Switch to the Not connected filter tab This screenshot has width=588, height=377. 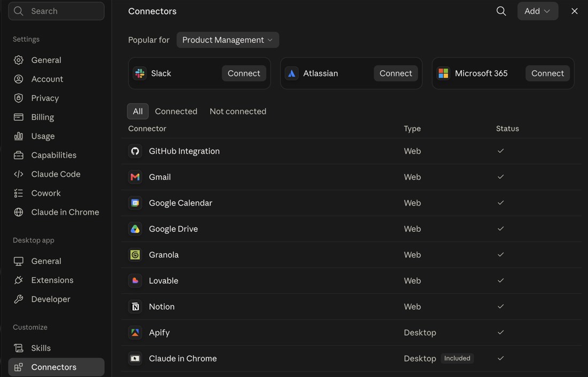pos(238,111)
